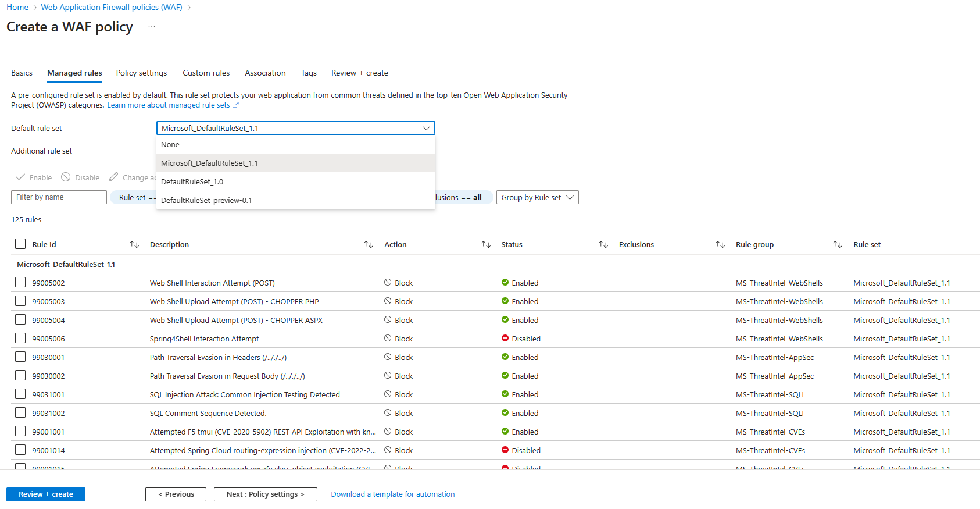Sort by Rule Id arrows icon
980x509 pixels.
[x=134, y=244]
